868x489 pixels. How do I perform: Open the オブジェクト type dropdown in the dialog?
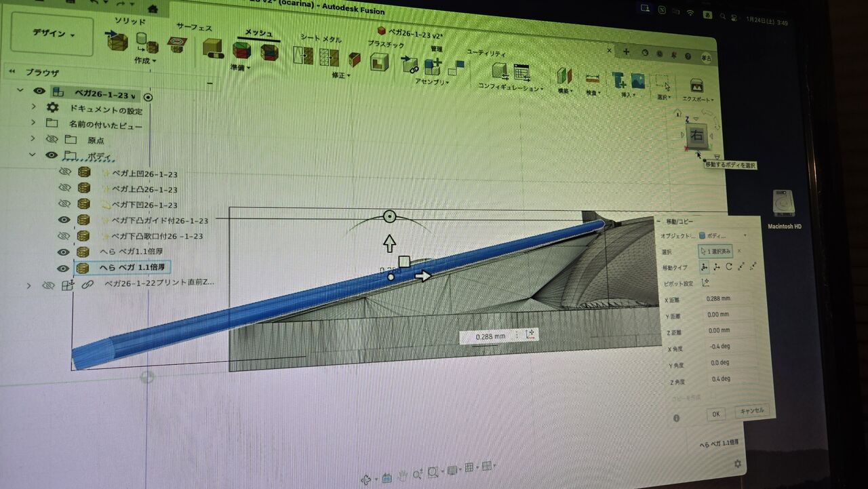click(x=723, y=236)
